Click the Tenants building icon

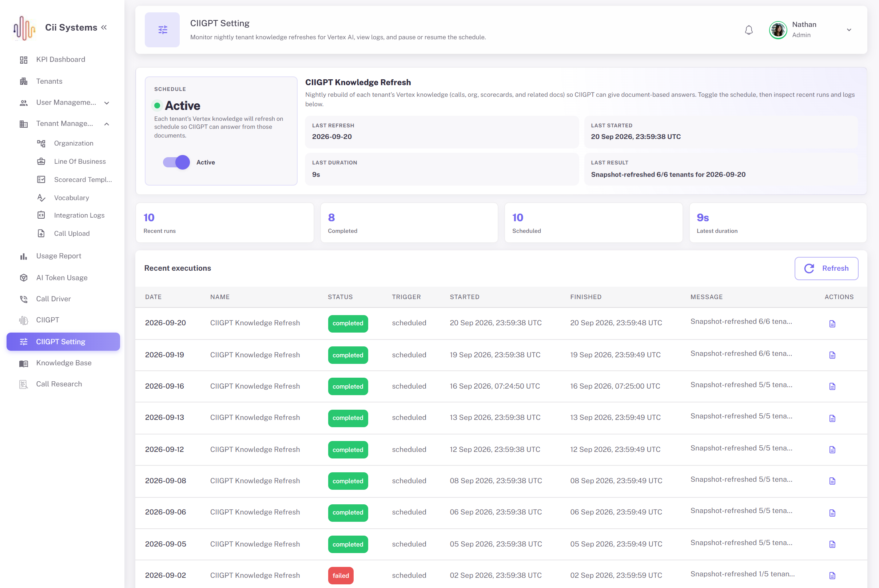(x=24, y=82)
